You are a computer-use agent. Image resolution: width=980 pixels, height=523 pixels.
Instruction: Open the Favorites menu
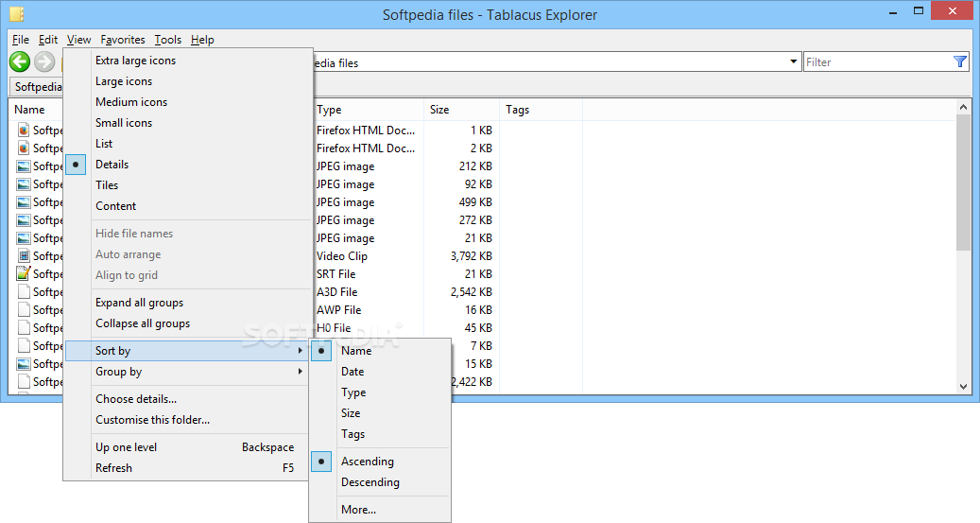[x=123, y=40]
